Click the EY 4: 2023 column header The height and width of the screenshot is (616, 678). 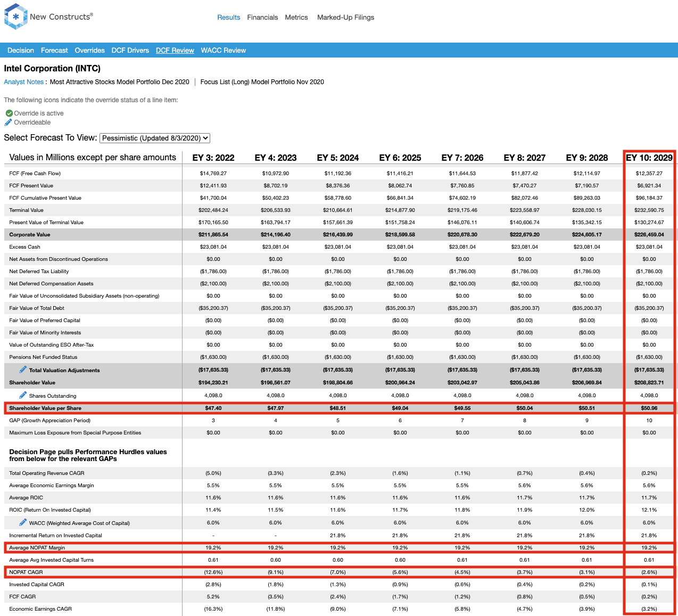276,158
